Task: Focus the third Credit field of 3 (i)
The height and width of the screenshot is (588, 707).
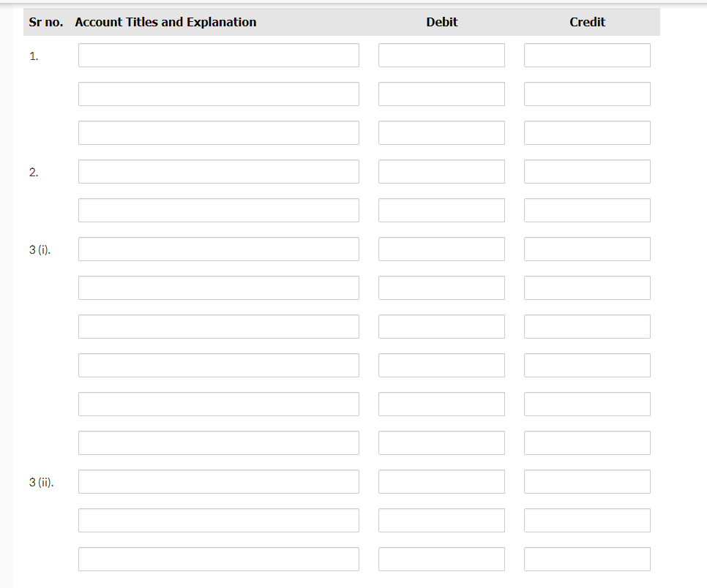Action: tap(587, 327)
